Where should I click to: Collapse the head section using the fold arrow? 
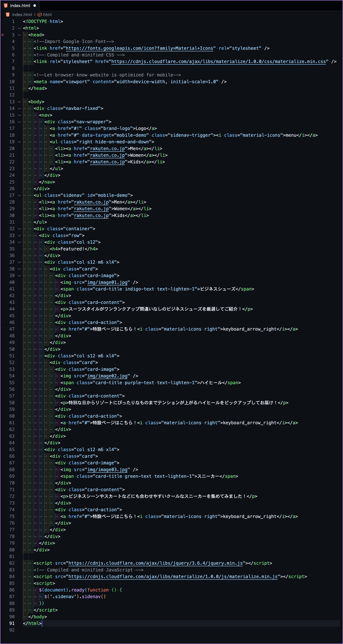tap(18, 34)
